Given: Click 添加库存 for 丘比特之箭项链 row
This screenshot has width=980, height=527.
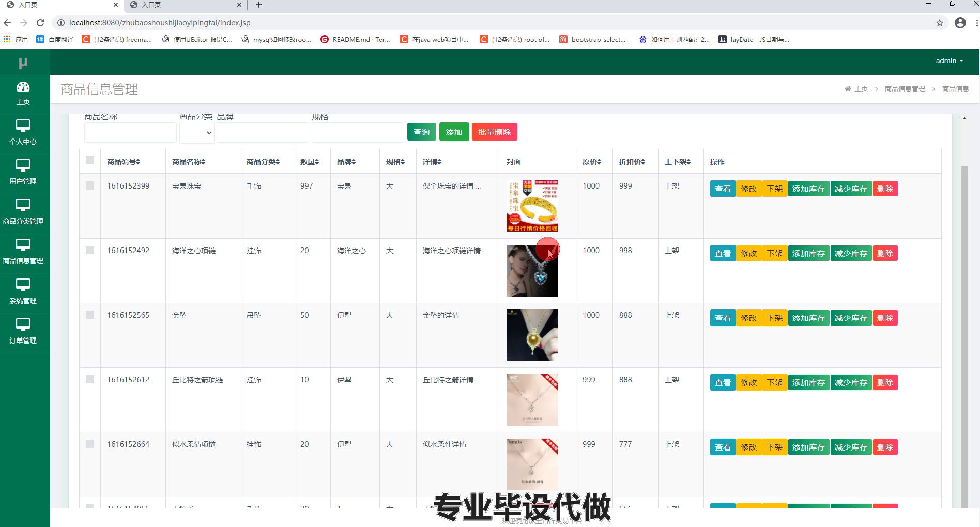Looking at the screenshot, I should (808, 382).
